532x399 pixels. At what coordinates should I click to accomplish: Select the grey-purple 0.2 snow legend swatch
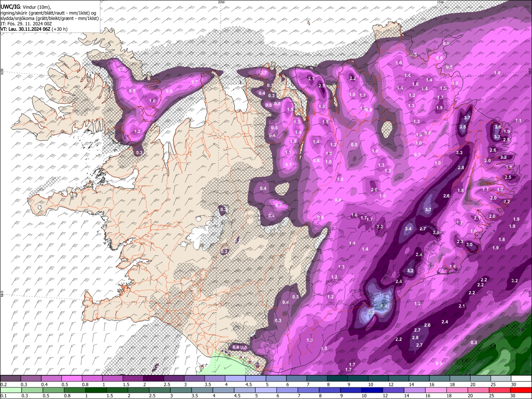(x=10, y=378)
